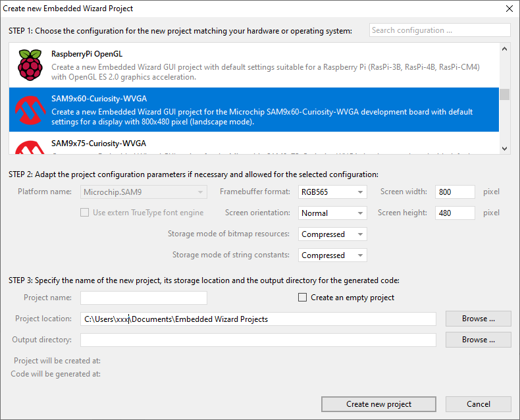This screenshot has width=520, height=420.
Task: Open Storage mode of bitmap resources dropdown
Action: 332,234
